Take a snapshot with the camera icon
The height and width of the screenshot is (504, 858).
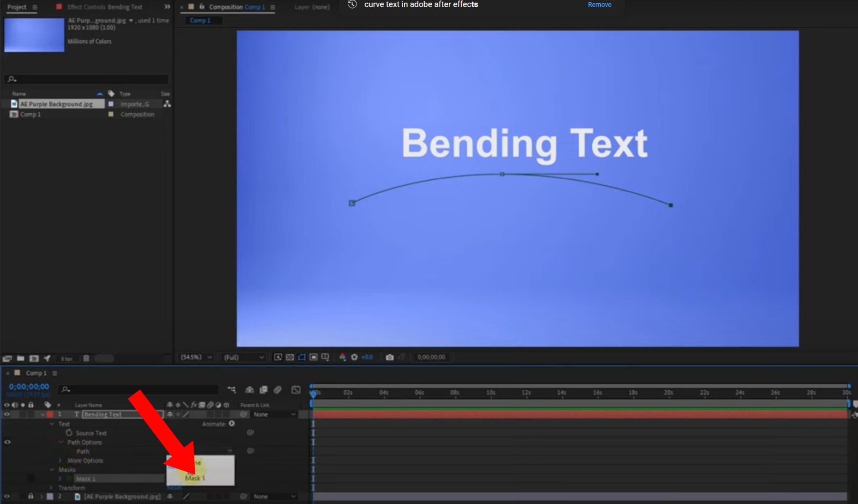tap(390, 357)
